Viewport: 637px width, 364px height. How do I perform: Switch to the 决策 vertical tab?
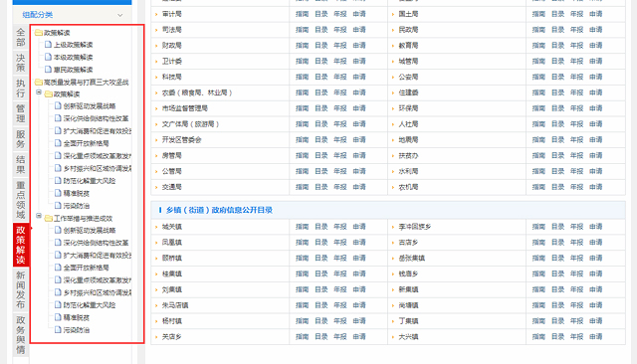click(21, 63)
